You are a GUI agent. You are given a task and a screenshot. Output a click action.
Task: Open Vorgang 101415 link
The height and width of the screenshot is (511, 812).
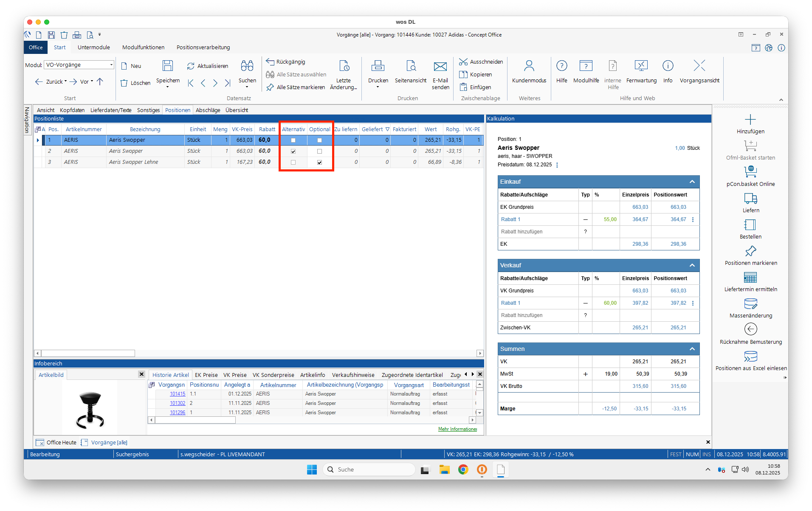tap(178, 394)
